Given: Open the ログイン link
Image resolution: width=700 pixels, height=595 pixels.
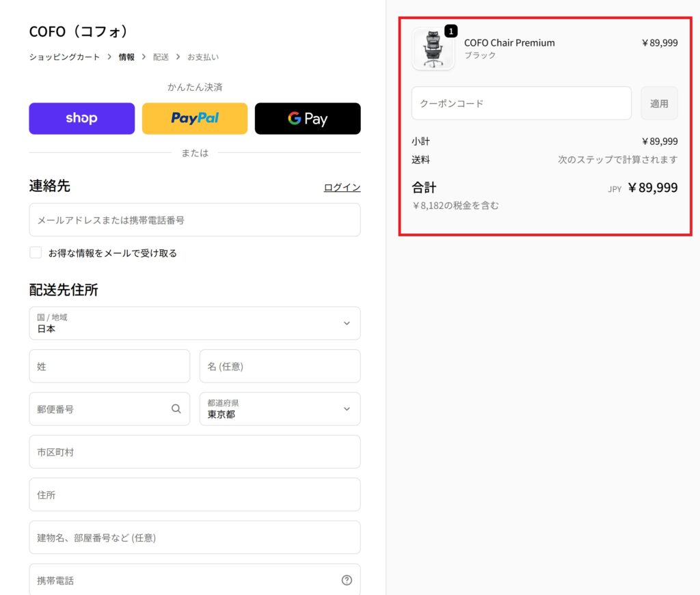Looking at the screenshot, I should [342, 186].
